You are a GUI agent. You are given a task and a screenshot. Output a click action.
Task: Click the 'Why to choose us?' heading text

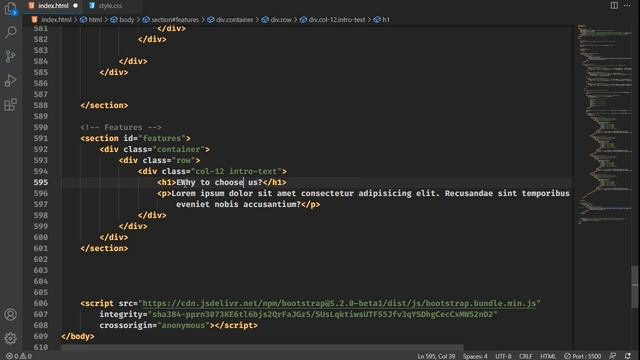219,182
